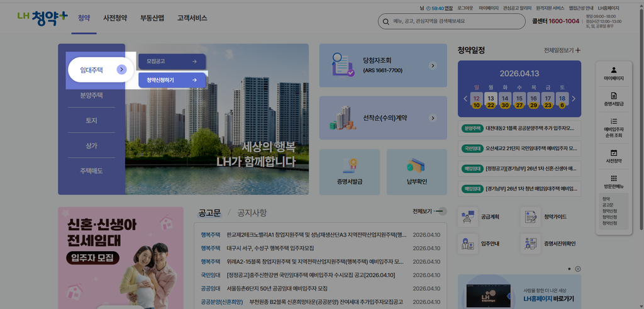Image resolution: width=644 pixels, height=309 pixels.
Task: Select 상가 in the left category menu
Action: tap(92, 146)
